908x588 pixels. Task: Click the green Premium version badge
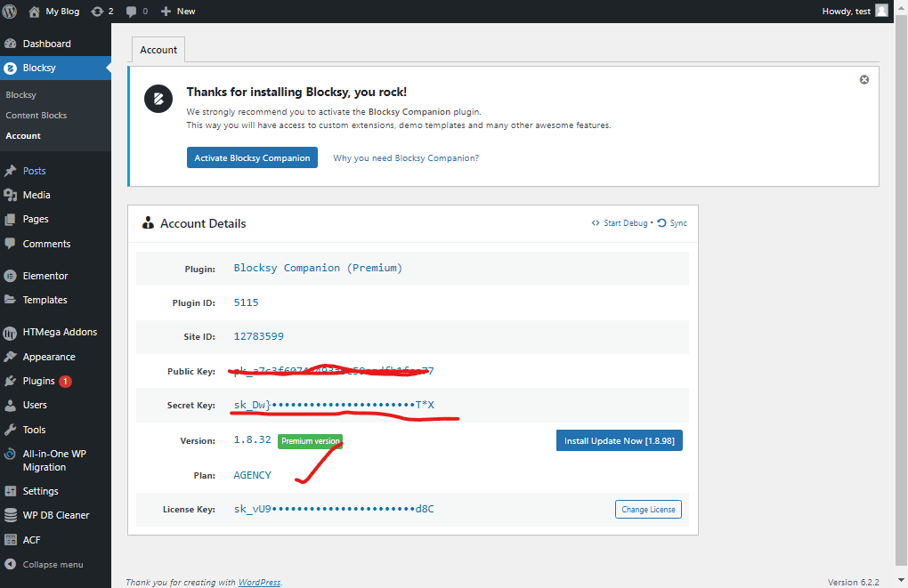(311, 441)
